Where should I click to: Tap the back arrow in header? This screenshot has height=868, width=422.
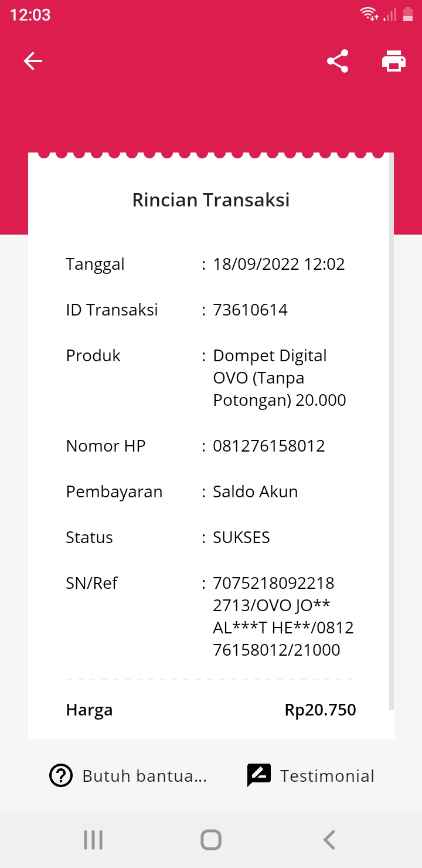(33, 61)
